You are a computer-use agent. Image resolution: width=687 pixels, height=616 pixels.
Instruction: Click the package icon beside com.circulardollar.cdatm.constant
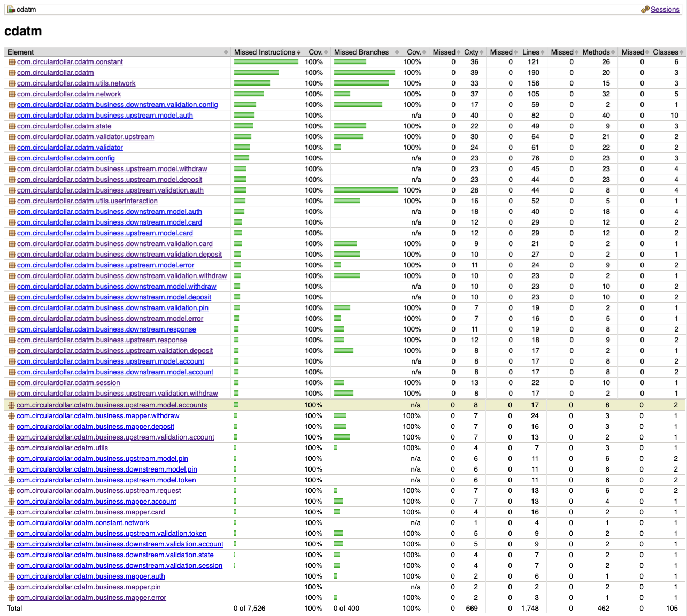coord(12,61)
